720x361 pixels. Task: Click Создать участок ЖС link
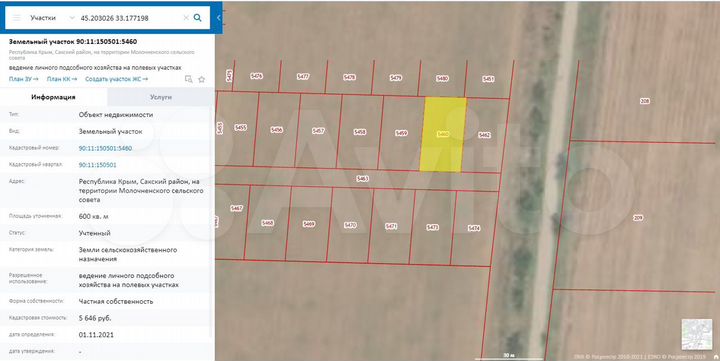tap(116, 79)
